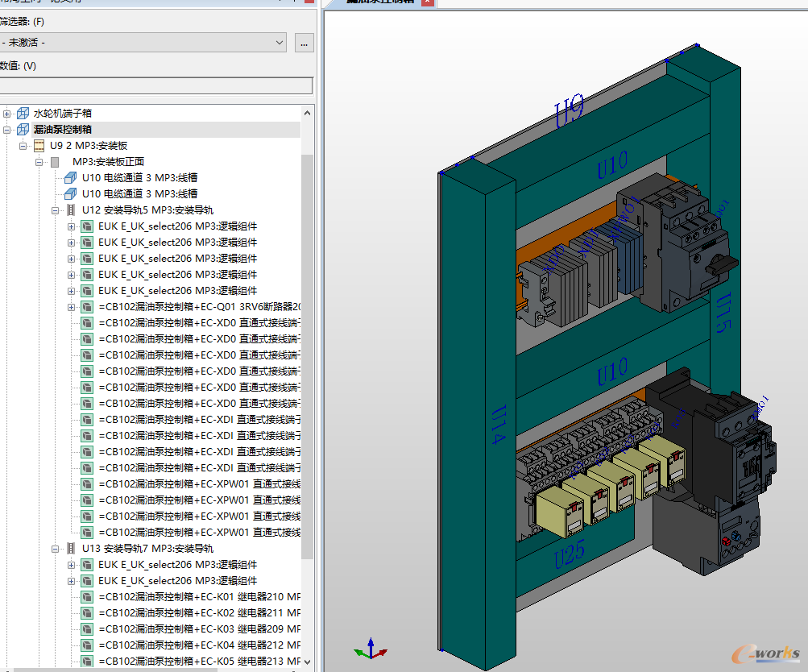This screenshot has height=672, width=808.
Task: Collapse the U12 安装导轨5 node
Action: 55,210
